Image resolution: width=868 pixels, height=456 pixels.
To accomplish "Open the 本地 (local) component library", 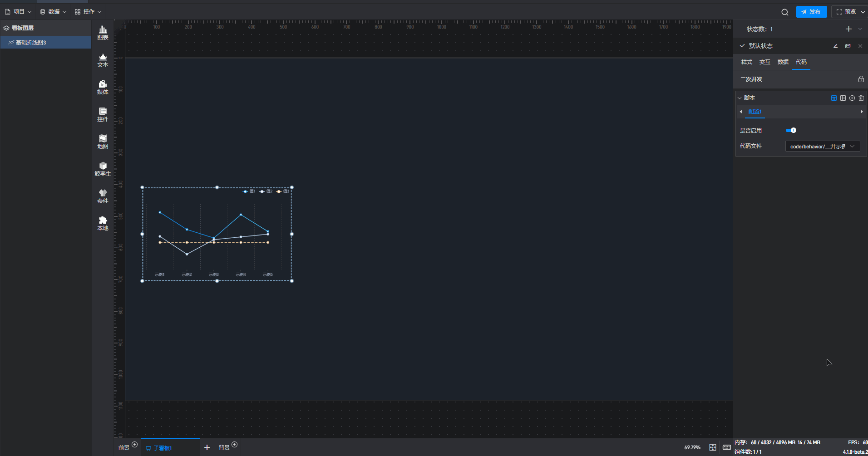I will coord(103,223).
